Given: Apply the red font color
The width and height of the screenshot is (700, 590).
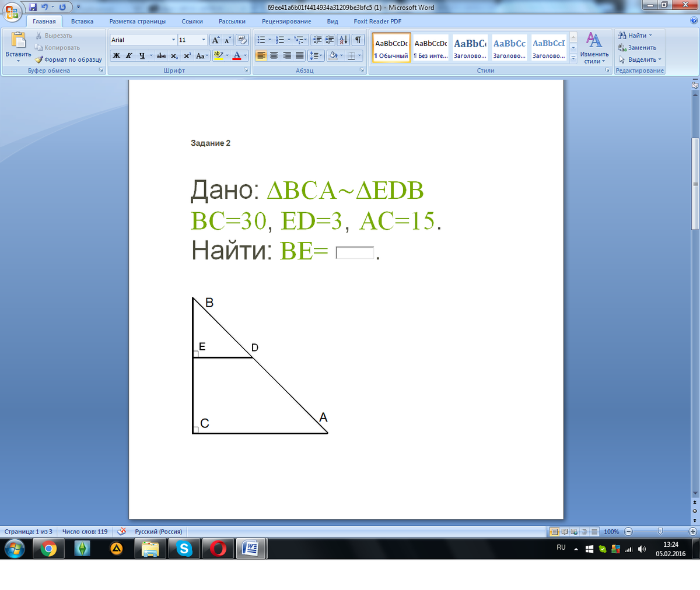Looking at the screenshot, I should coord(237,56).
